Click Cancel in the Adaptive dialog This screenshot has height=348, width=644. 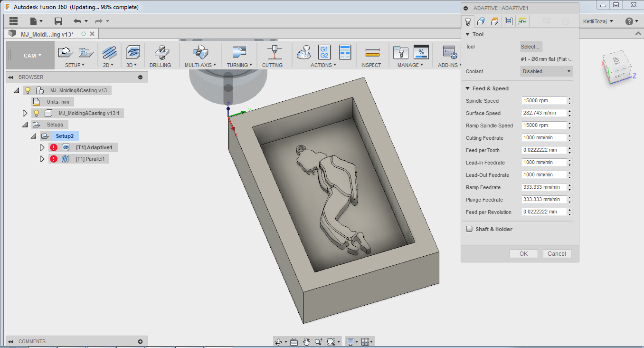557,254
